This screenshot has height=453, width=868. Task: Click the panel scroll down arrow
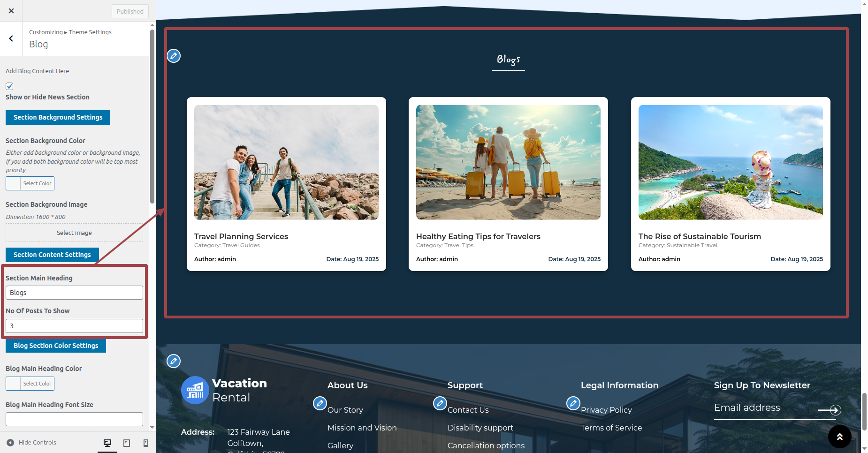152,428
